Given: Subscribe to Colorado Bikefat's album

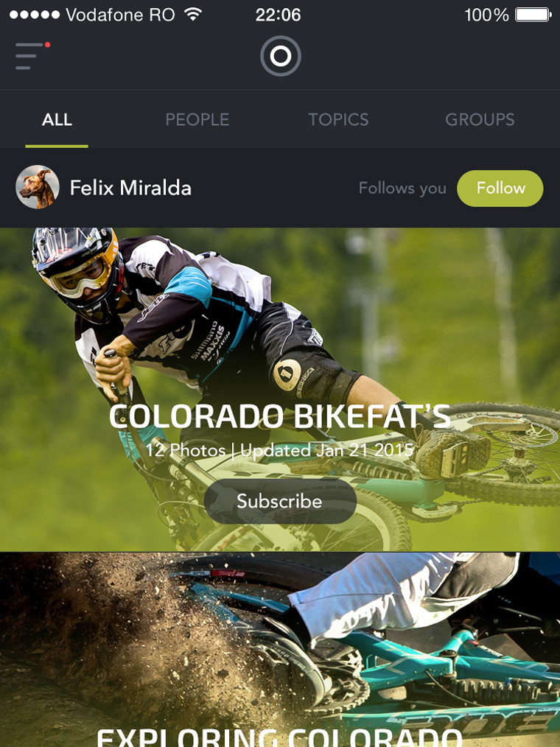Looking at the screenshot, I should 280,501.
